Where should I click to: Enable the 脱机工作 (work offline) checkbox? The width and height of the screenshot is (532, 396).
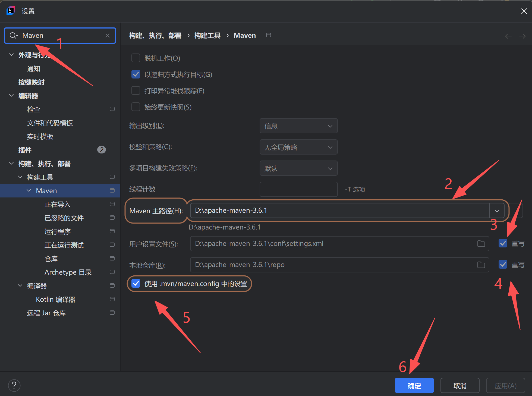tap(136, 58)
